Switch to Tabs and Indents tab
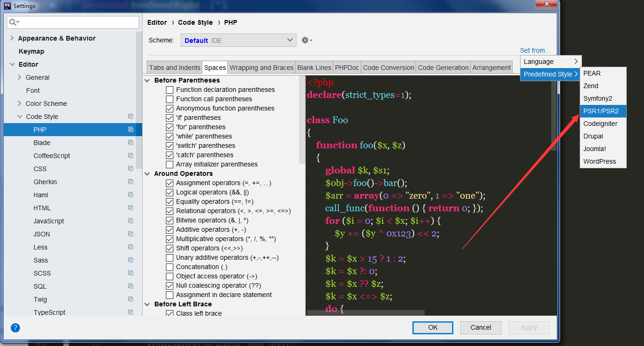The image size is (644, 346). pos(175,68)
